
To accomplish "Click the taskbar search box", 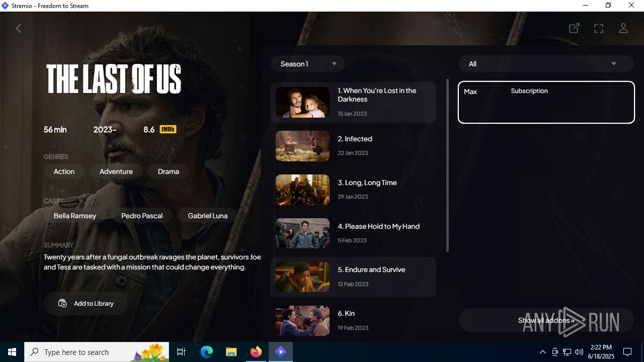I will click(x=97, y=352).
